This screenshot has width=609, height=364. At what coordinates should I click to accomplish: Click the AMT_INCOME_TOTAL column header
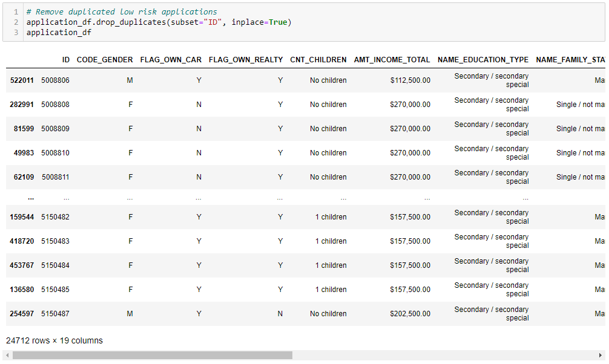pos(392,59)
